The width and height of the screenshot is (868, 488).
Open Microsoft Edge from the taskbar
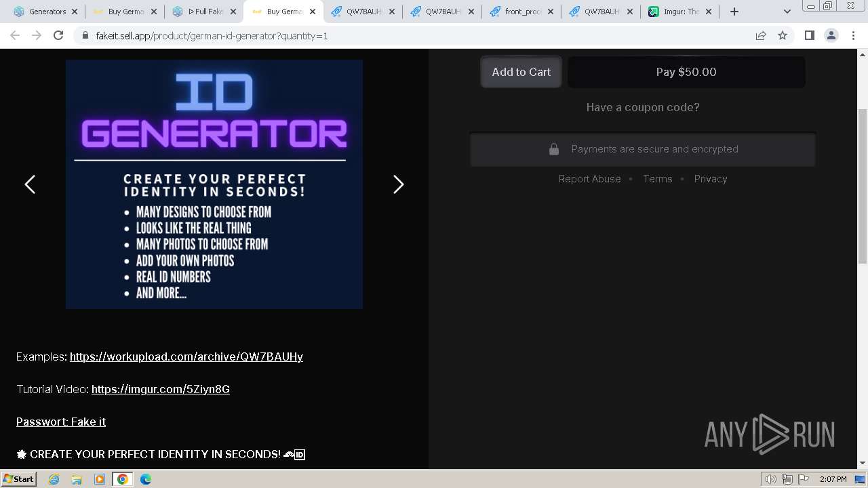[x=146, y=479]
